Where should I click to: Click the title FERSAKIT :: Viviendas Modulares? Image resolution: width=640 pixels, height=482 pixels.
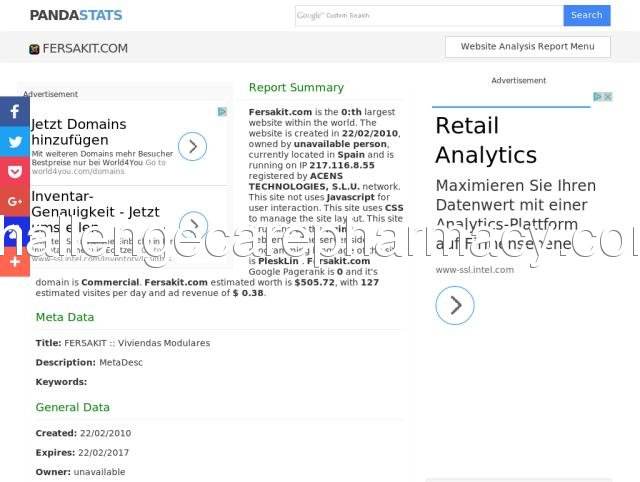[137, 343]
